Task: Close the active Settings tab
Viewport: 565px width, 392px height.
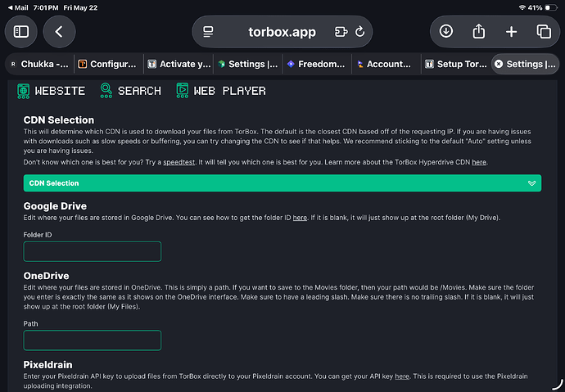Action: (499, 64)
